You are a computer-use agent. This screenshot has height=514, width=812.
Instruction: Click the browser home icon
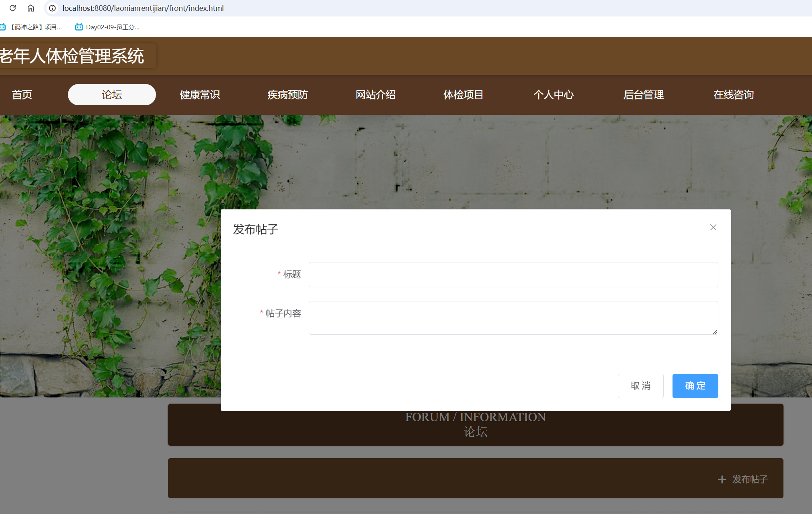click(x=31, y=8)
